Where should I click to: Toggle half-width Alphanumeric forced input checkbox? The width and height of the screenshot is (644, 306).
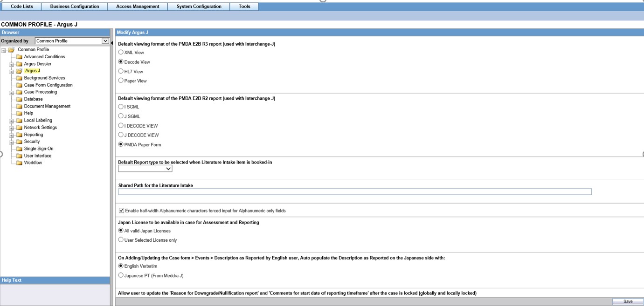click(121, 211)
